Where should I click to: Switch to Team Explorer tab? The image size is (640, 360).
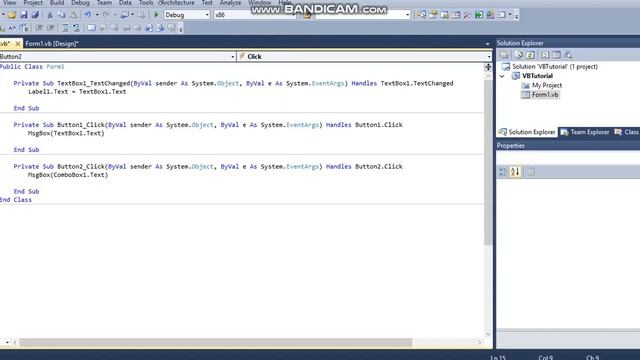click(585, 132)
